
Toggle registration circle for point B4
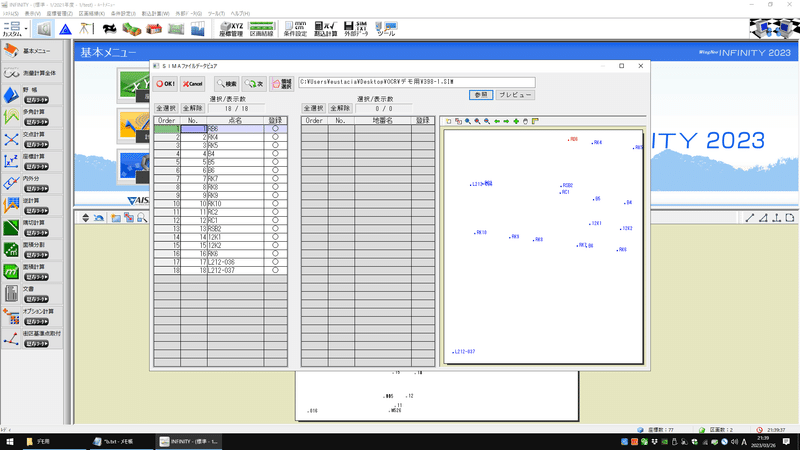pos(275,154)
